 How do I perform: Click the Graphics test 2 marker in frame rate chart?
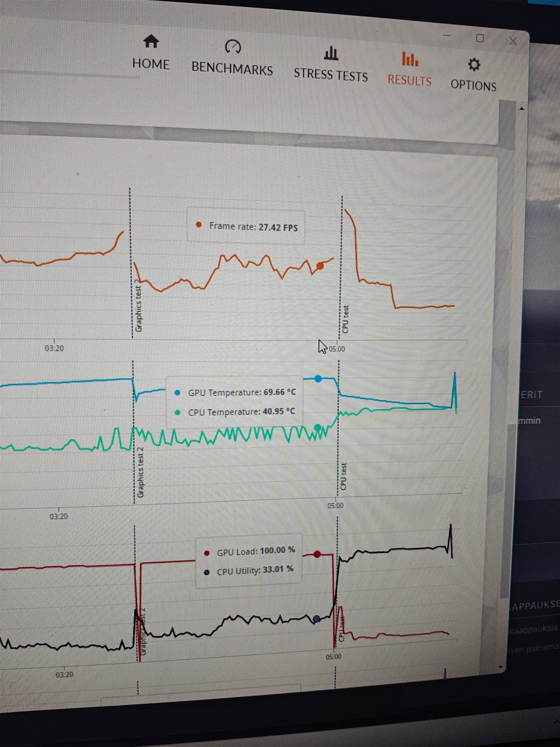138,307
